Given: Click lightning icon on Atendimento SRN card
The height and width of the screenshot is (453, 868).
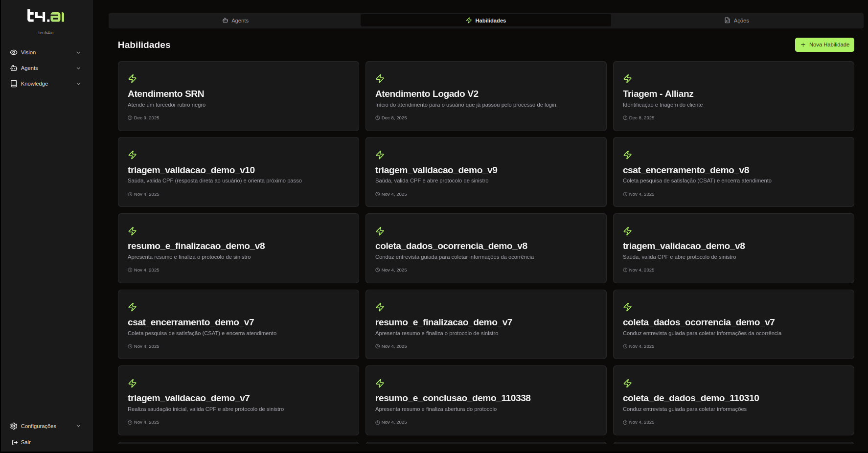Looking at the screenshot, I should 132,79.
